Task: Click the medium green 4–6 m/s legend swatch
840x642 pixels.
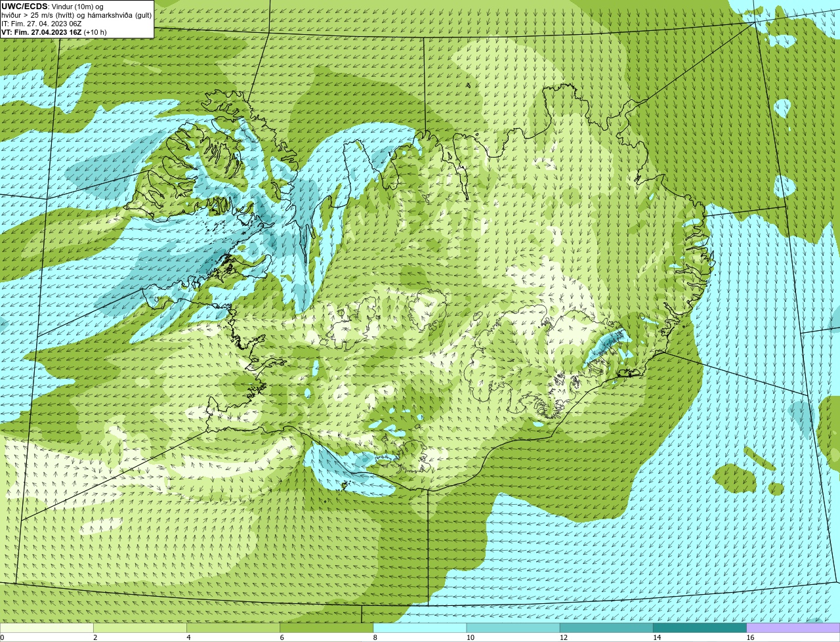Action: (234, 628)
